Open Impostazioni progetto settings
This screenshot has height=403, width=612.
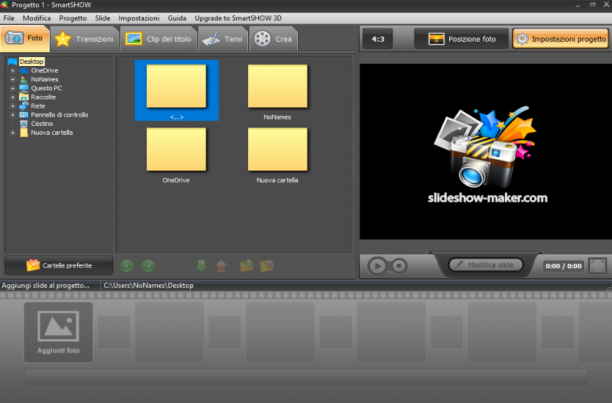pos(560,39)
